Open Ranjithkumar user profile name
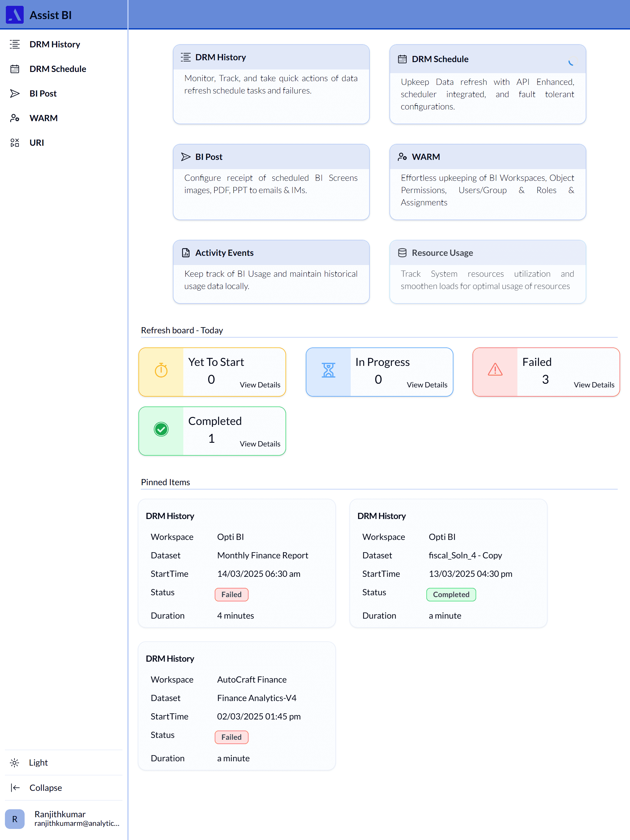This screenshot has height=840, width=630. 60,814
